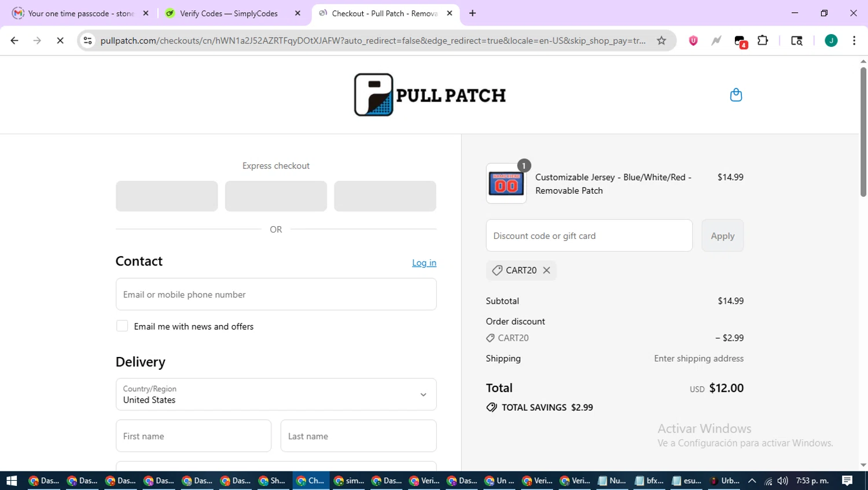
Task: Click the address bar URL
Action: (x=373, y=40)
